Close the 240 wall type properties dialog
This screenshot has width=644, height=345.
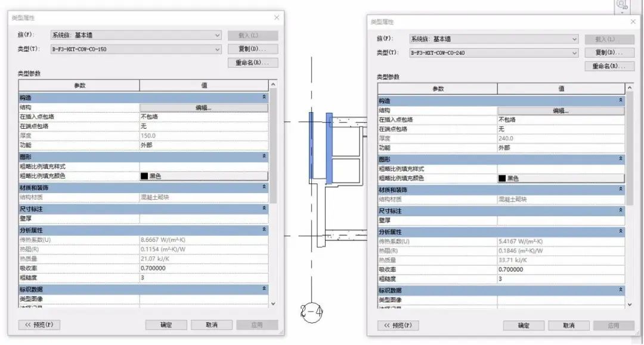tap(633, 21)
